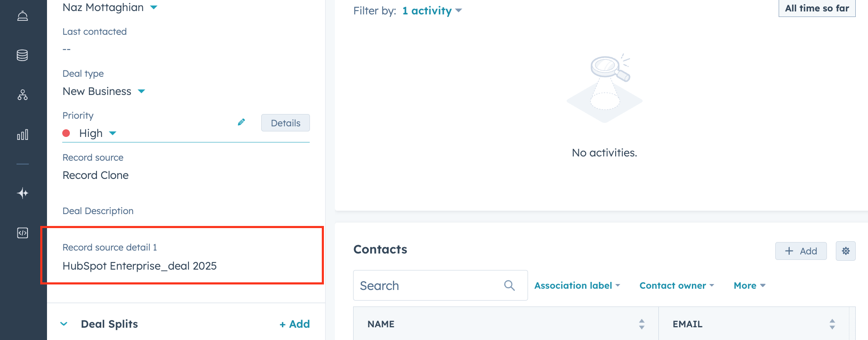Click the pencil edit icon beside Priority
This screenshot has height=340, width=868.
tap(241, 122)
